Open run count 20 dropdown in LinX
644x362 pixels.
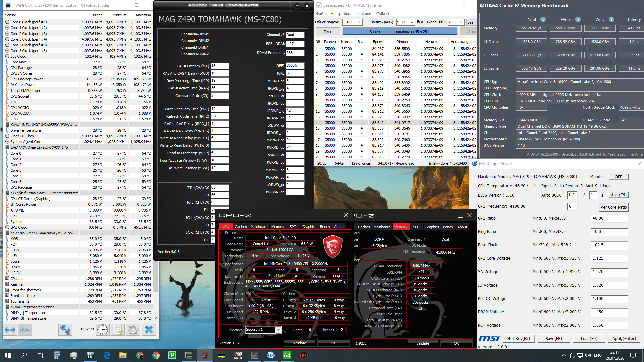461,22
